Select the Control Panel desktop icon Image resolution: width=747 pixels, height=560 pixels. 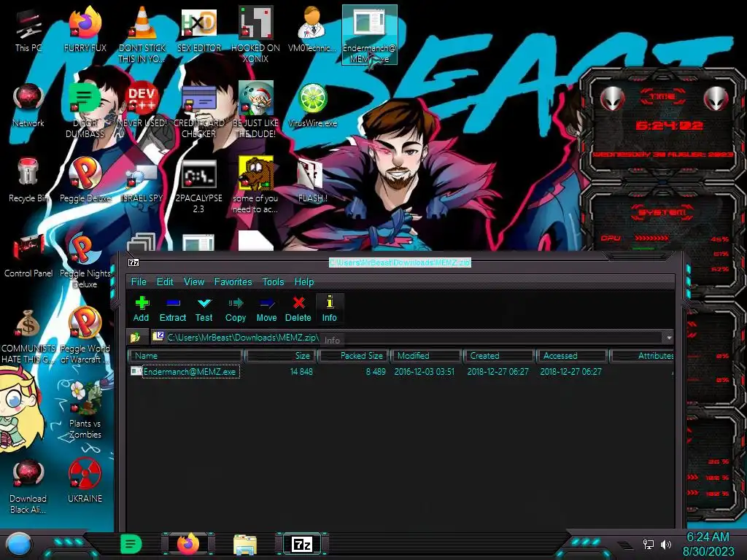coord(28,255)
